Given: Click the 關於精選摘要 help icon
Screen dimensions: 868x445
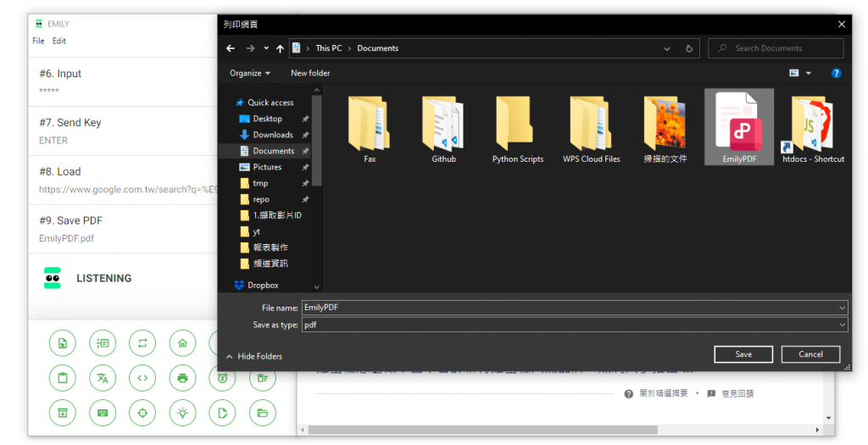Looking at the screenshot, I should (x=628, y=394).
